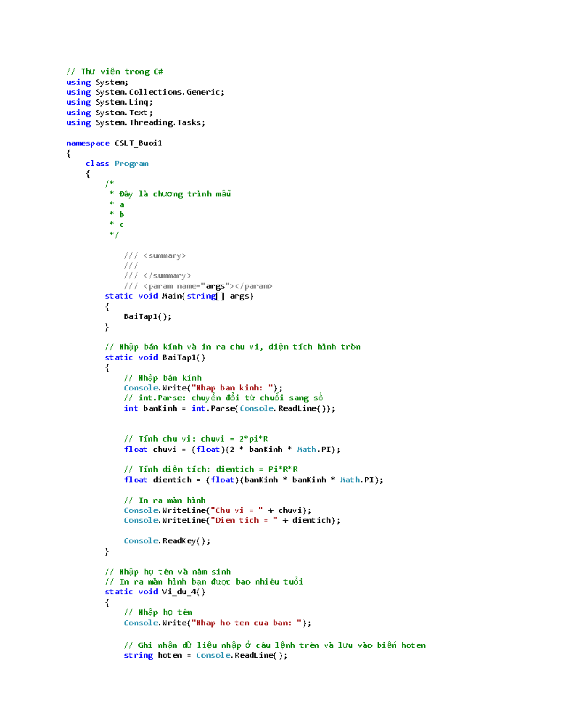Select the line "using System;"
The width and height of the screenshot is (563, 728).
point(96,82)
